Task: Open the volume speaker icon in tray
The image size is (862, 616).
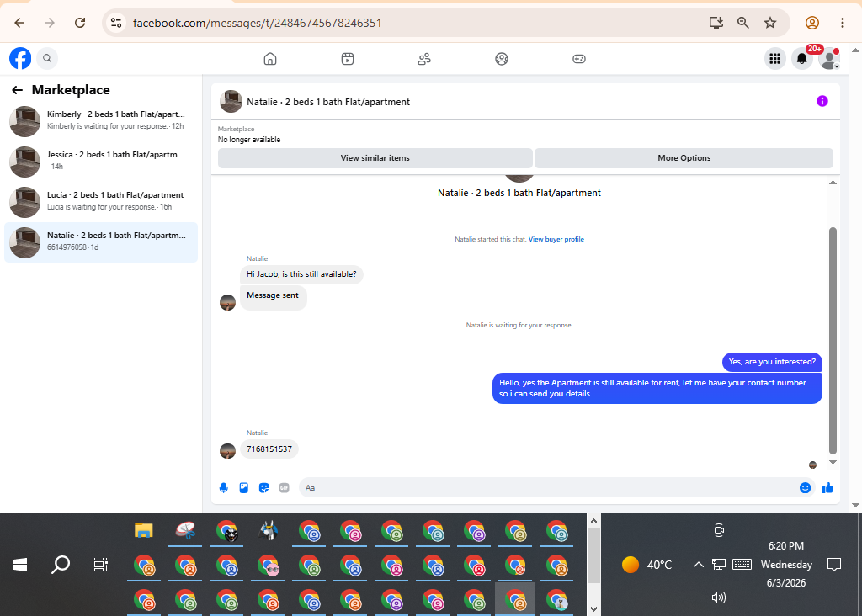Action: [719, 597]
